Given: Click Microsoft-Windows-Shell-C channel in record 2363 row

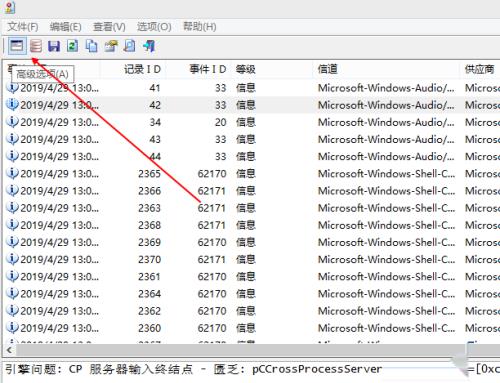Looking at the screenshot, I should (386, 208).
